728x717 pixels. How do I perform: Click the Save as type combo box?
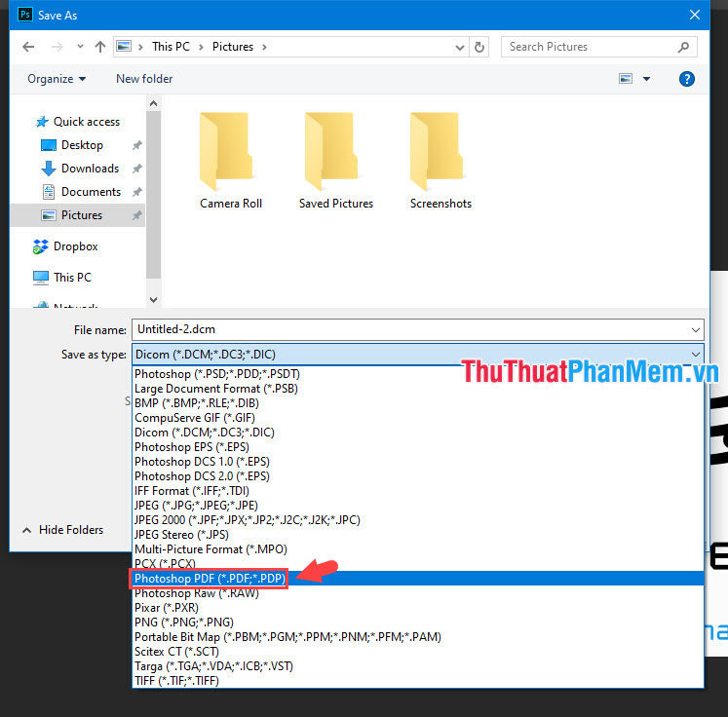click(417, 355)
